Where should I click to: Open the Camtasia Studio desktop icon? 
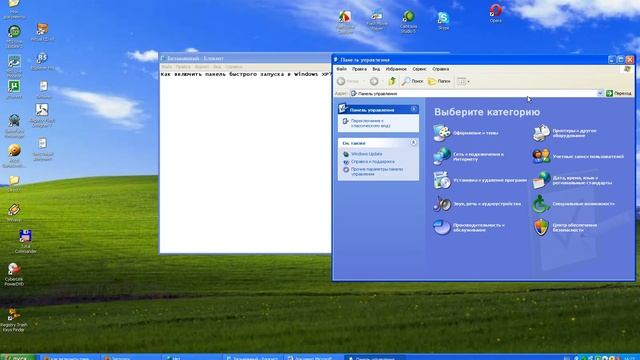pos(408,21)
